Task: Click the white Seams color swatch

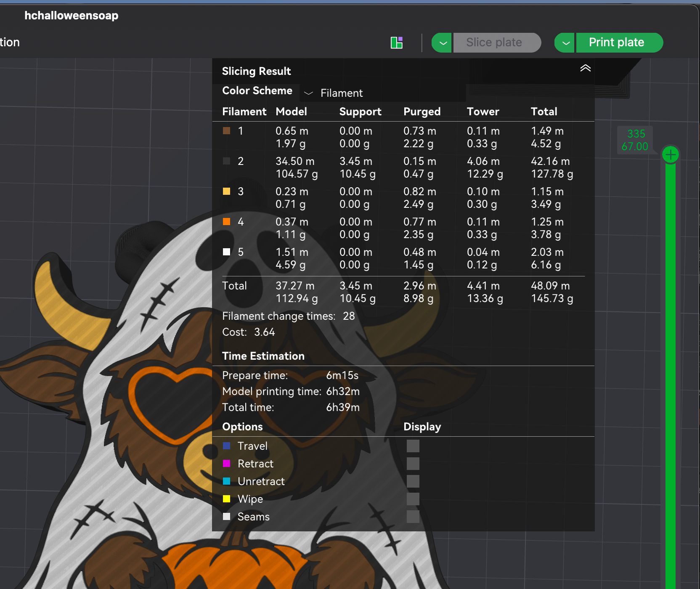Action: [x=226, y=517]
